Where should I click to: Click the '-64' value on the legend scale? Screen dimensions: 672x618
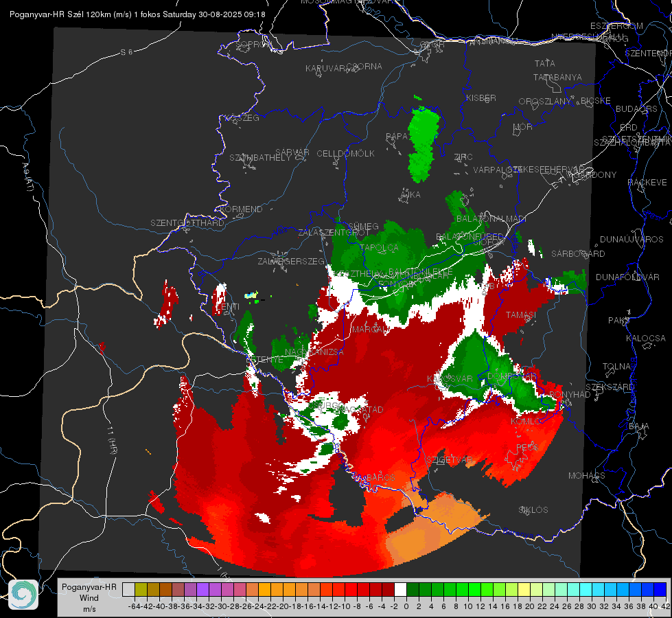click(134, 606)
